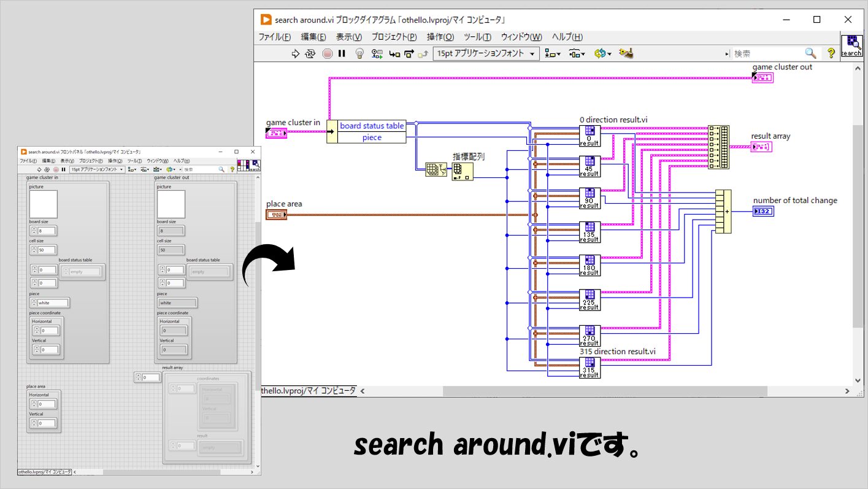Open the Reorder dropdown in diagram toolbar

click(x=603, y=53)
